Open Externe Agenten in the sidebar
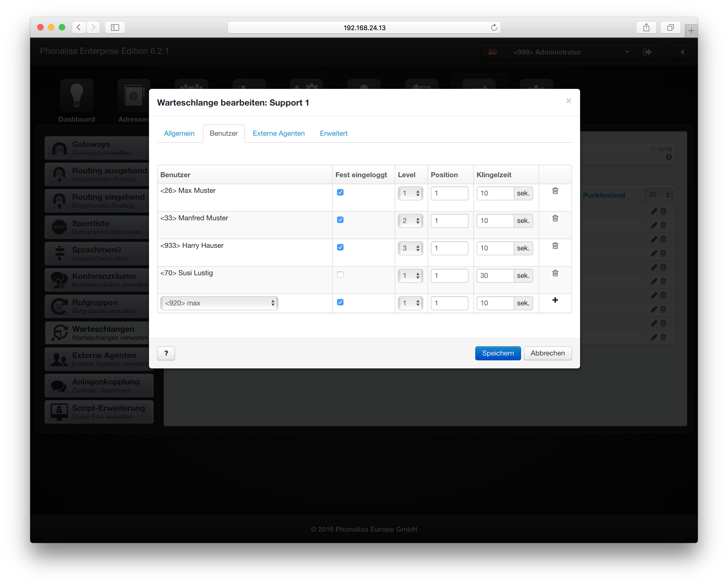This screenshot has height=586, width=728. pos(97,359)
